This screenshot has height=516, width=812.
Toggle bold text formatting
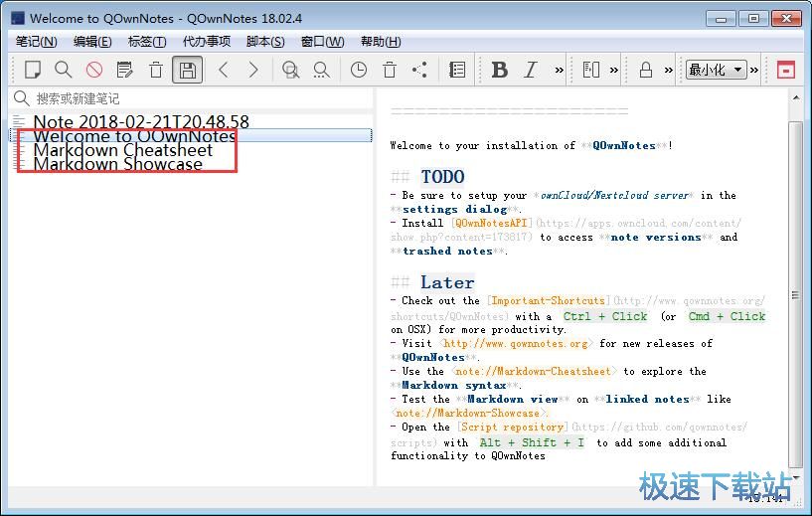click(x=499, y=70)
